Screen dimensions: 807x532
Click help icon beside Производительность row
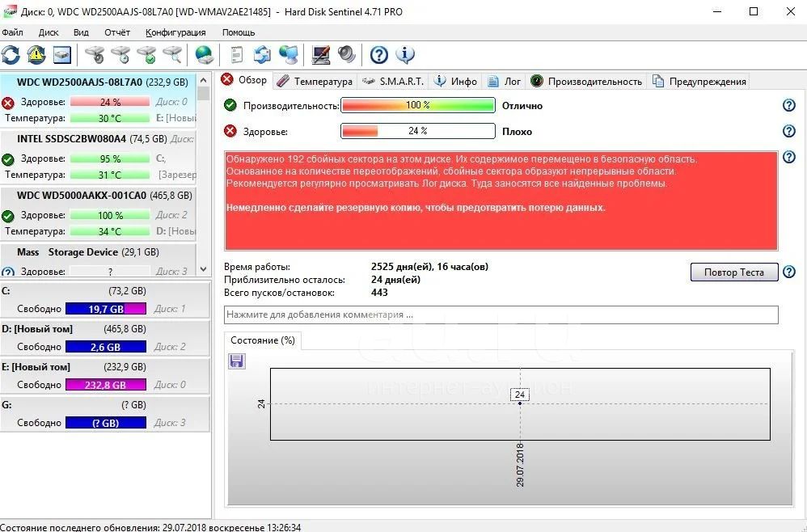[x=789, y=105]
